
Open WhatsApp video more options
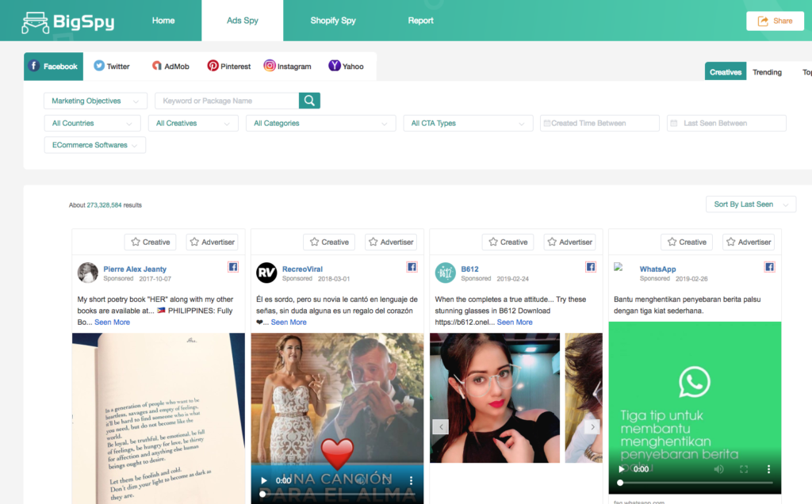pos(768,469)
